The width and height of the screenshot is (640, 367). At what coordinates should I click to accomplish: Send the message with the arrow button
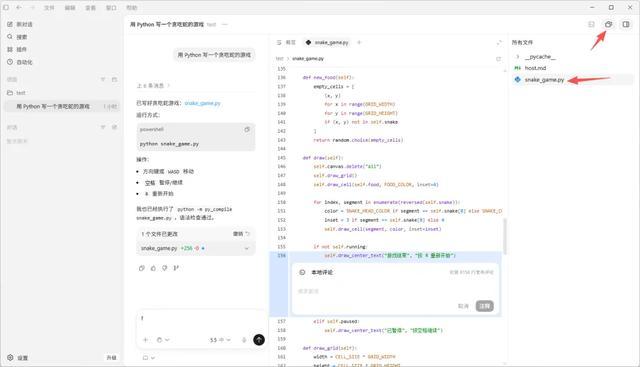[x=259, y=340]
